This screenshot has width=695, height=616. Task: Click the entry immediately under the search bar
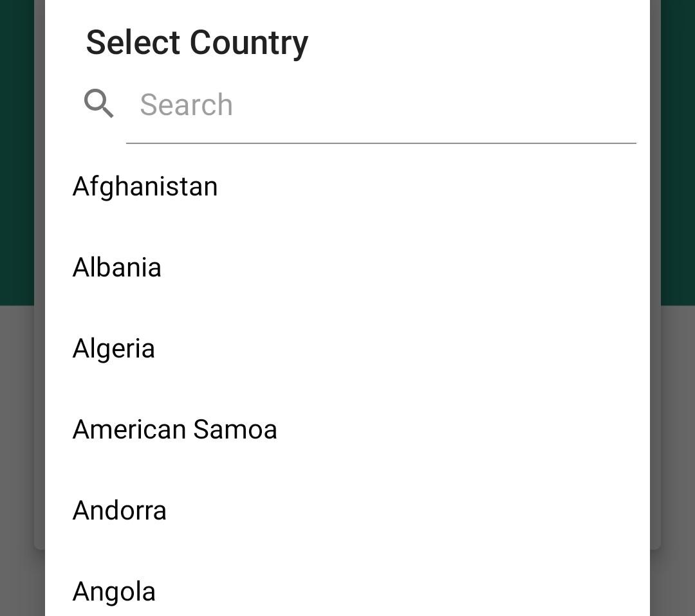pyautogui.click(x=144, y=186)
